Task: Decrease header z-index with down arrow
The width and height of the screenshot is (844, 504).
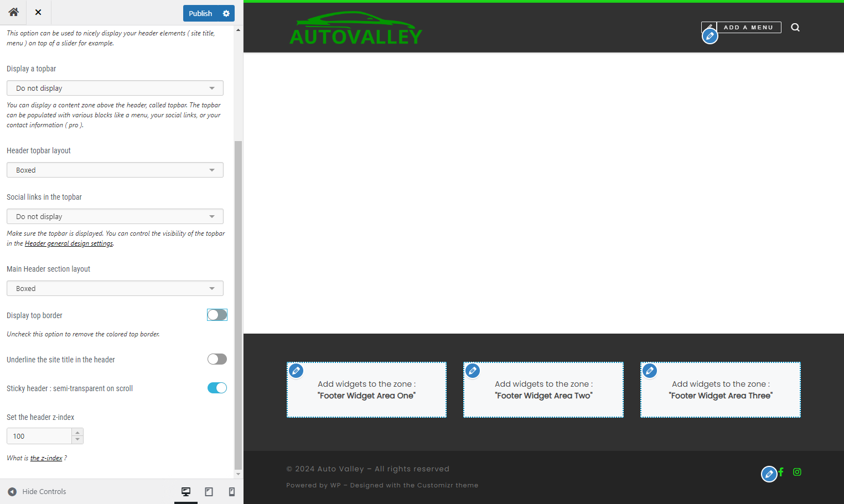Action: (x=77, y=440)
